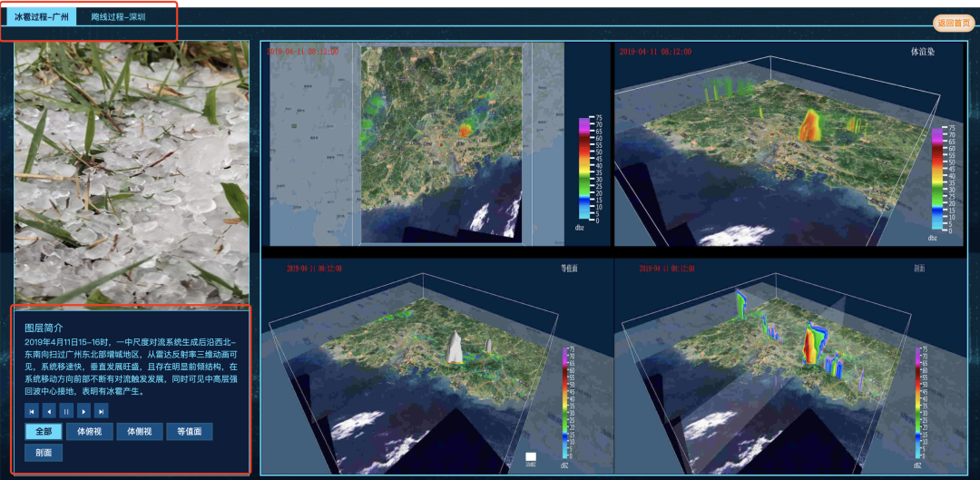
Task: Click the timestamp in the 体渲染 view
Action: coord(656,52)
